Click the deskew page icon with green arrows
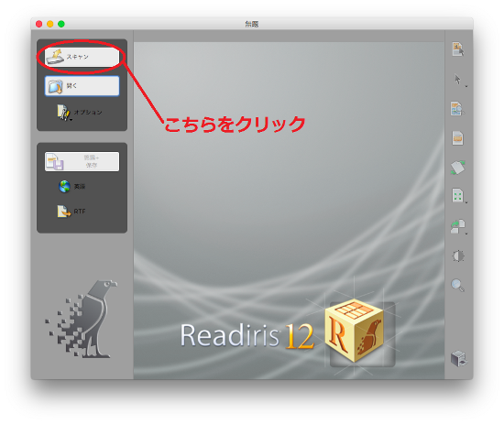 point(457,168)
